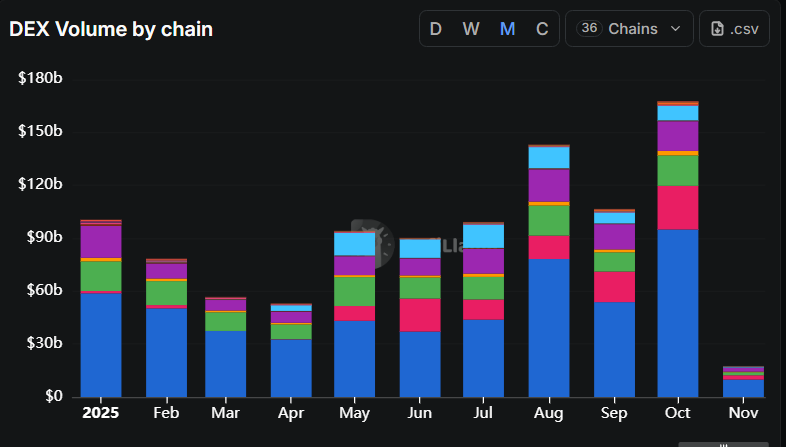Click the purple segment of the 2025 January bar
The image size is (786, 447).
point(101,241)
